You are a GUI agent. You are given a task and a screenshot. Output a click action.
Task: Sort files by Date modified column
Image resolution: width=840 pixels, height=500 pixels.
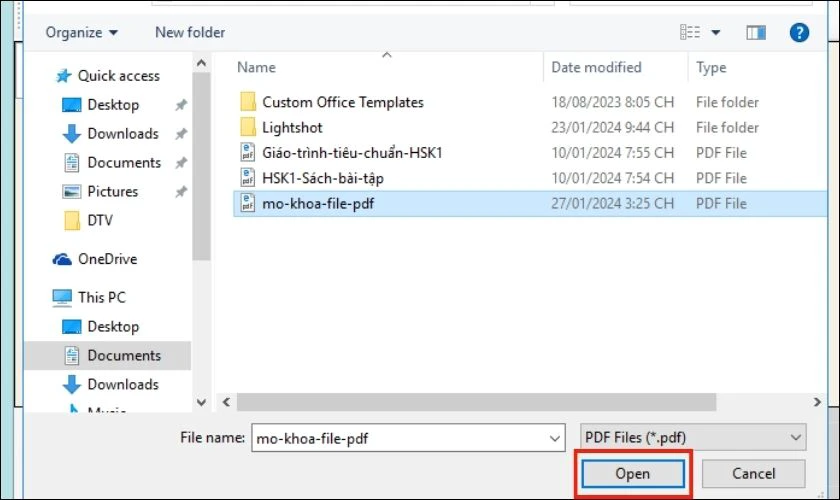(596, 68)
